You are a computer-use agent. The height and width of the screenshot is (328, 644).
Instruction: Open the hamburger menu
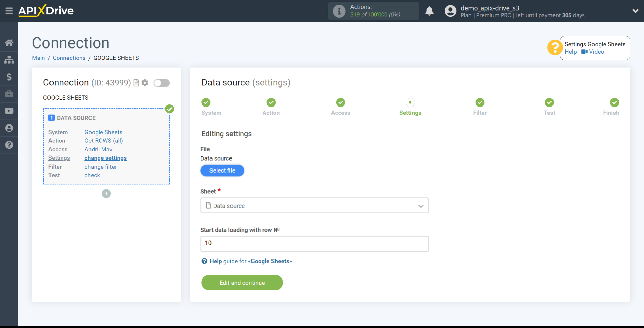(x=9, y=11)
